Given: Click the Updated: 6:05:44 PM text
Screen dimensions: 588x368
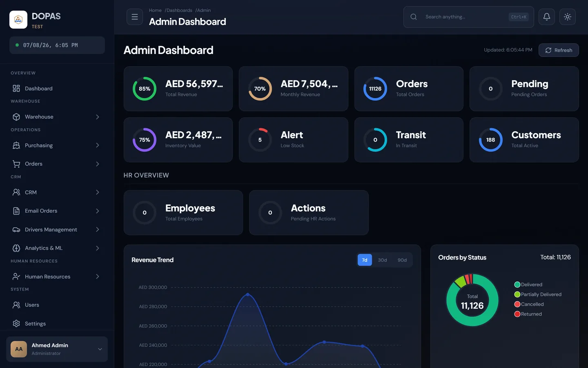Looking at the screenshot, I should click(508, 50).
